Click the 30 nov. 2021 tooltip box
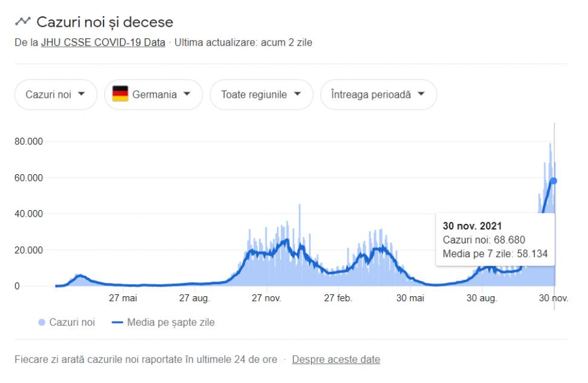 click(x=496, y=240)
